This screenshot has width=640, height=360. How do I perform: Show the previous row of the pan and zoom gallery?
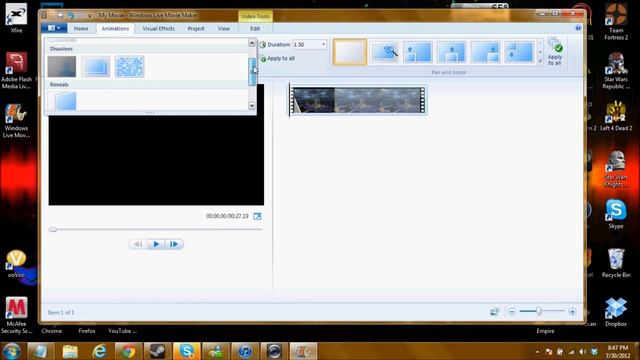click(540, 43)
